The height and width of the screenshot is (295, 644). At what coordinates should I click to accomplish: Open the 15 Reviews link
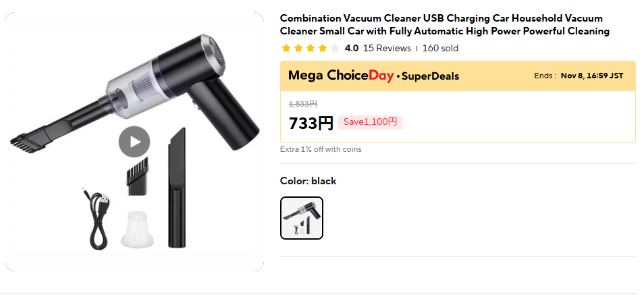pyautogui.click(x=387, y=48)
